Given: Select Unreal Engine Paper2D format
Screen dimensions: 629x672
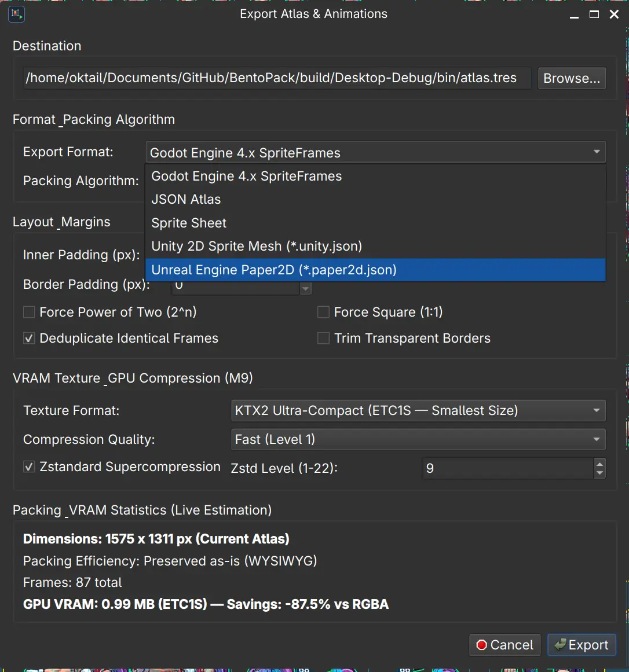Looking at the screenshot, I should [375, 270].
